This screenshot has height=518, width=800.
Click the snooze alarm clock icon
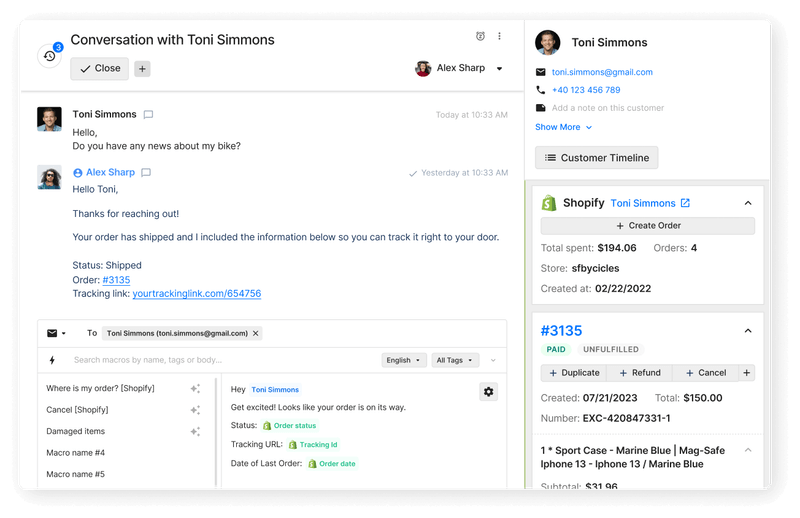[480, 37]
